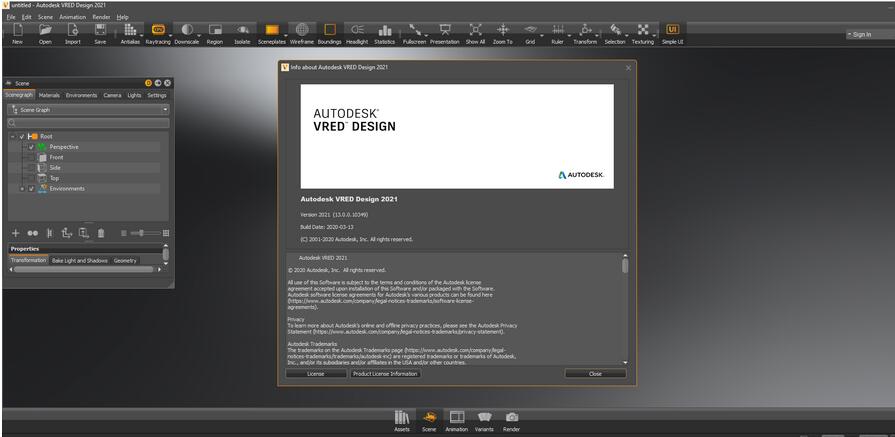This screenshot has width=895, height=437.
Task: Create a new scene with New icon
Action: (18, 34)
